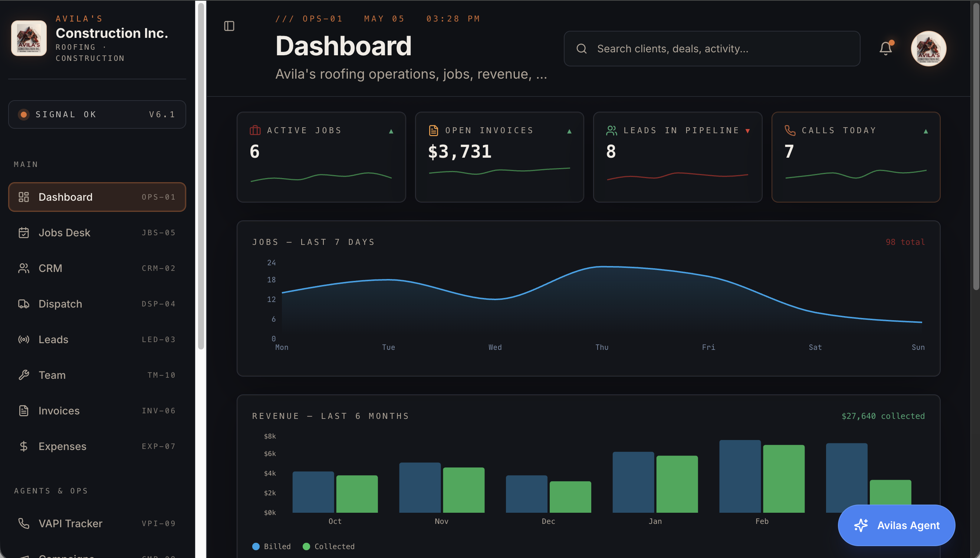Click the Avila's Construction logo in sidebar
The width and height of the screenshot is (980, 558).
(29, 38)
